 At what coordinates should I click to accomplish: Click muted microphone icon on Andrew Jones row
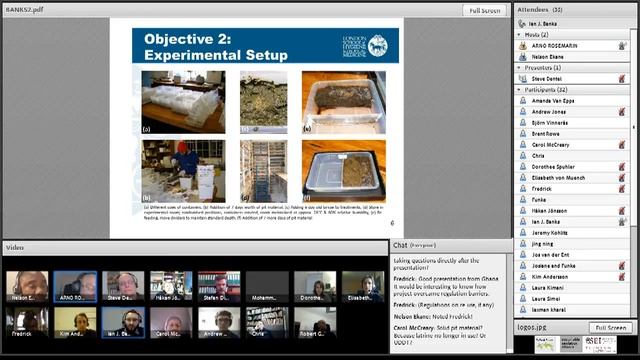(622, 111)
